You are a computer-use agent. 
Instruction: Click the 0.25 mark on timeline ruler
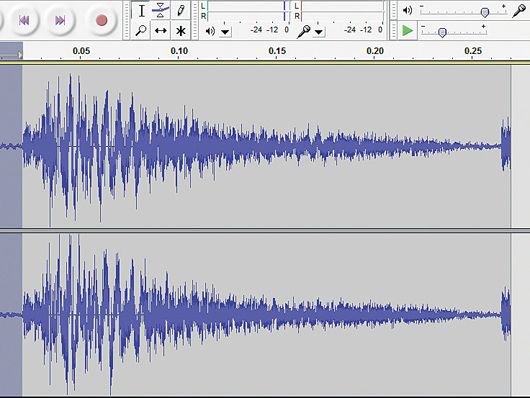(x=473, y=51)
